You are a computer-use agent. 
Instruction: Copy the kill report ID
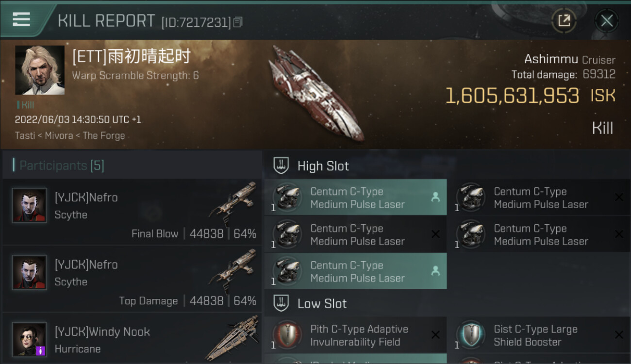tap(238, 22)
